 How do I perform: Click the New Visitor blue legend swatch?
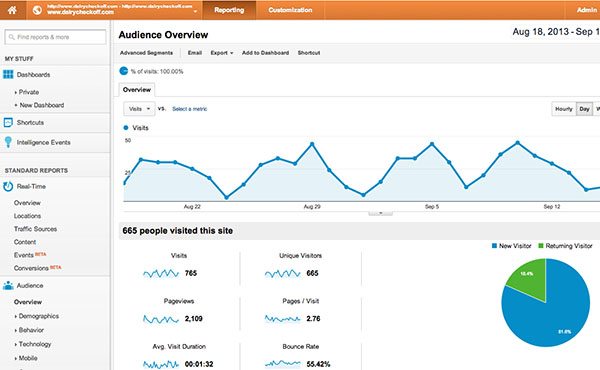(x=494, y=246)
